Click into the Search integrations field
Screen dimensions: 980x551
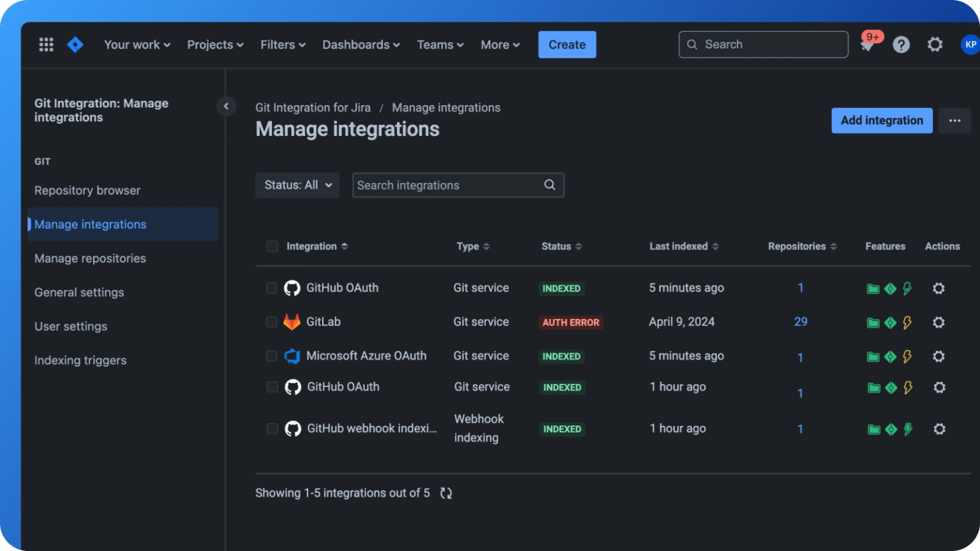pyautogui.click(x=458, y=185)
